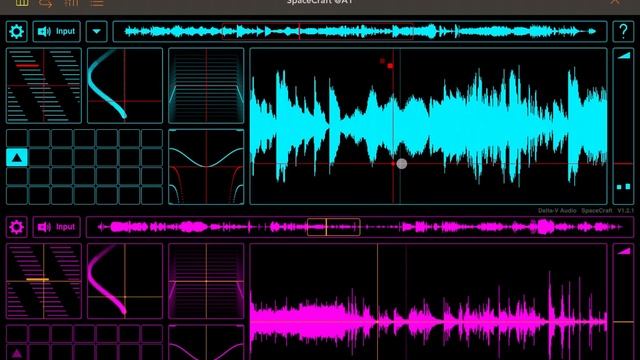Click the gray round handle on cyan waveform
The image size is (640, 360).
click(x=402, y=164)
